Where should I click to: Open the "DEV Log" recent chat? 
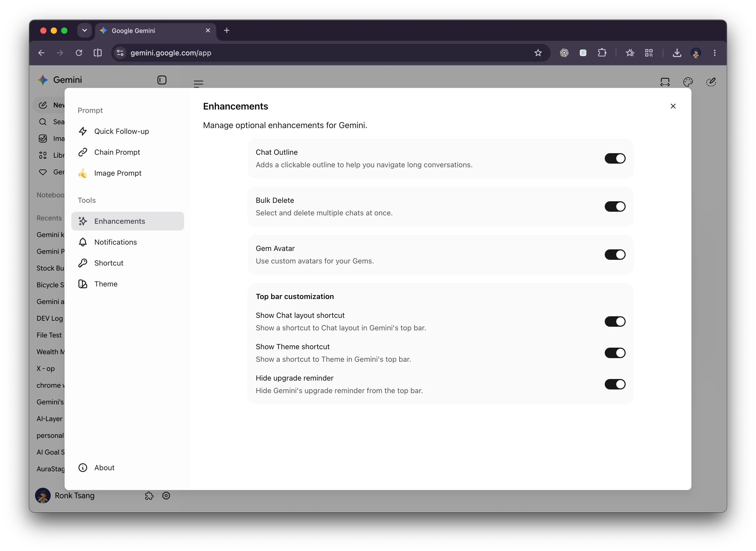coord(50,318)
